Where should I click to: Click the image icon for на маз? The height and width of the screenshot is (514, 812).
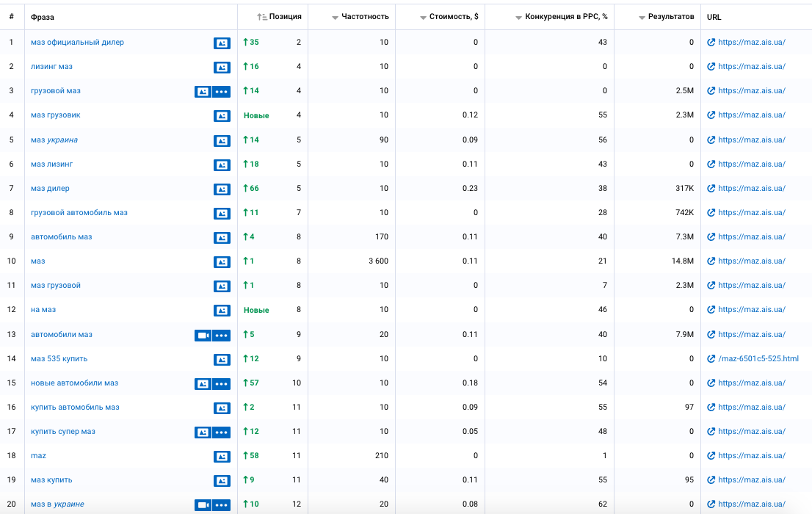click(222, 311)
